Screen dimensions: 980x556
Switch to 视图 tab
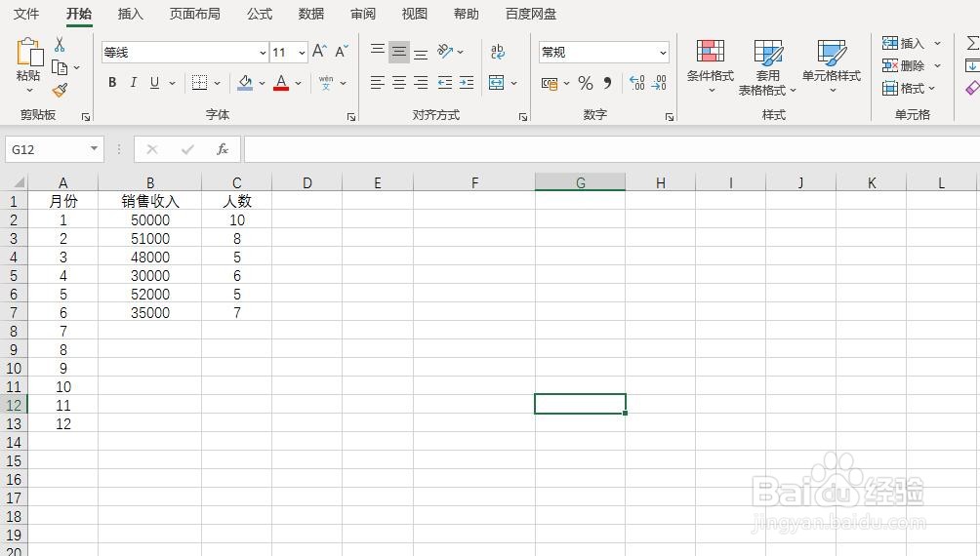coord(415,14)
